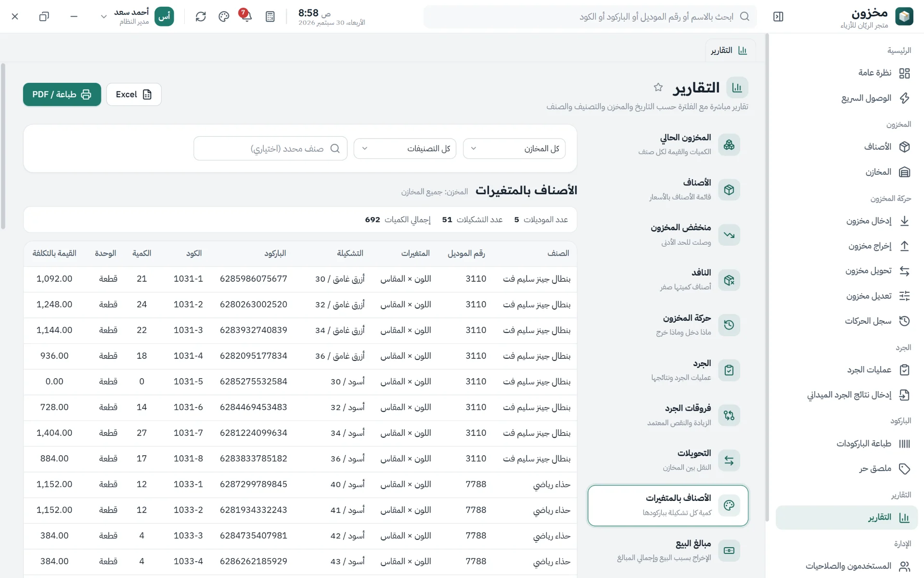Click value cell 1,404.00
The image size is (924, 578).
[54, 433]
